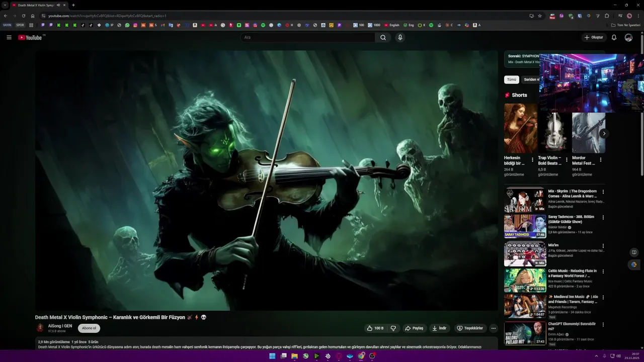Show hidden system tray icons
The width and height of the screenshot is (644, 362).
click(596, 356)
